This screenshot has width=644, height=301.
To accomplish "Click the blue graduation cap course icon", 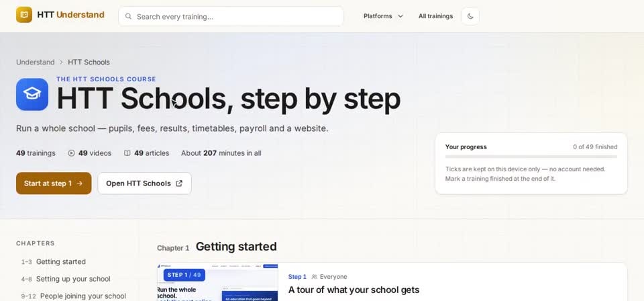I will [32, 94].
